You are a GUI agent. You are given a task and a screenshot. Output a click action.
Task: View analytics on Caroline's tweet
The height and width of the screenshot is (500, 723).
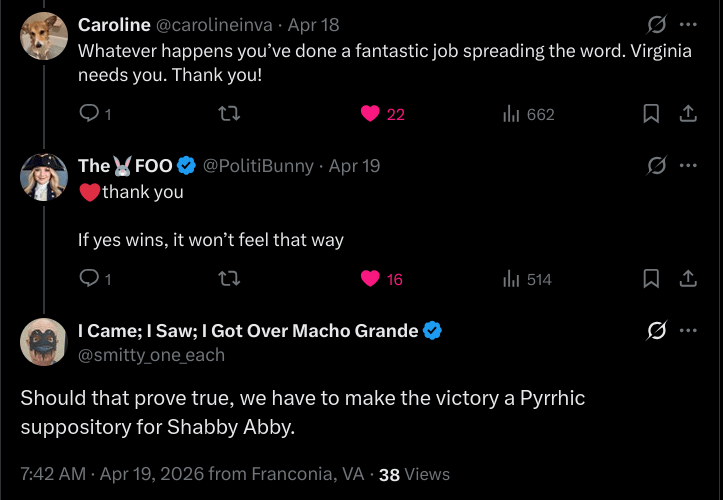[512, 114]
